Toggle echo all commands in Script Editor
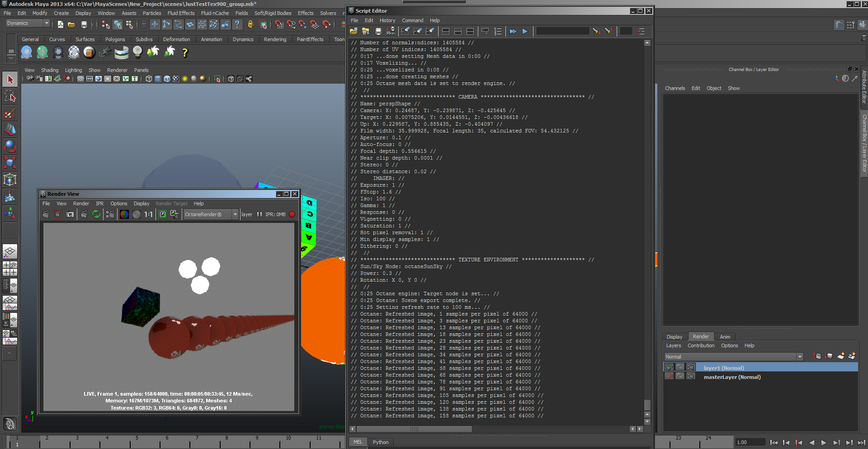 [485, 31]
